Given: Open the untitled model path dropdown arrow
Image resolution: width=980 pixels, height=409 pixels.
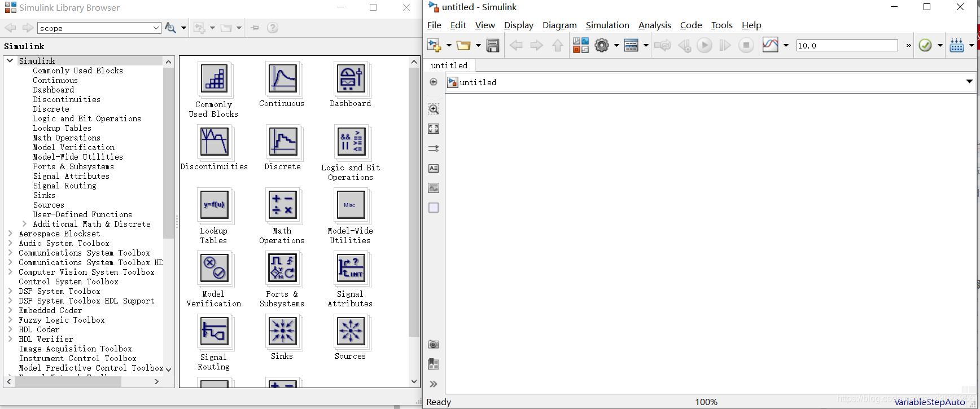Looking at the screenshot, I should click(969, 82).
